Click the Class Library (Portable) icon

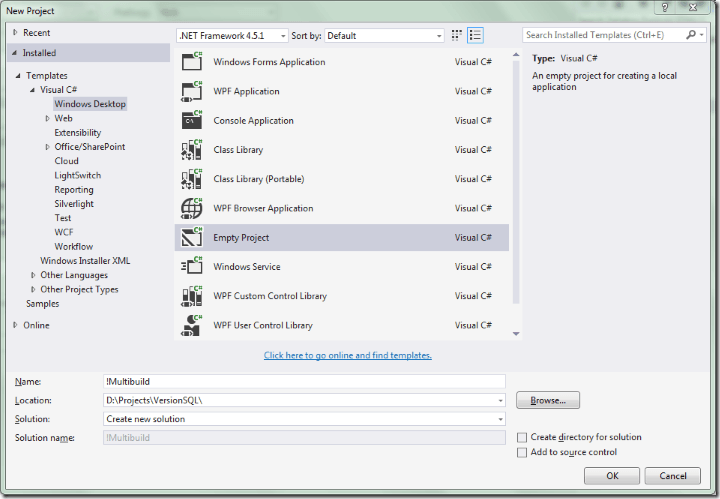click(191, 179)
